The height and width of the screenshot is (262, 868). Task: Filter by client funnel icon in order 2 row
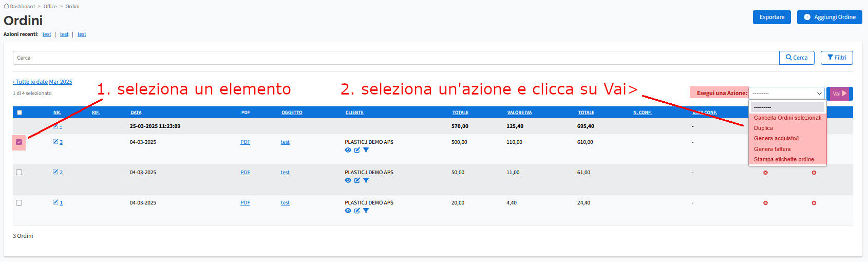tap(366, 180)
